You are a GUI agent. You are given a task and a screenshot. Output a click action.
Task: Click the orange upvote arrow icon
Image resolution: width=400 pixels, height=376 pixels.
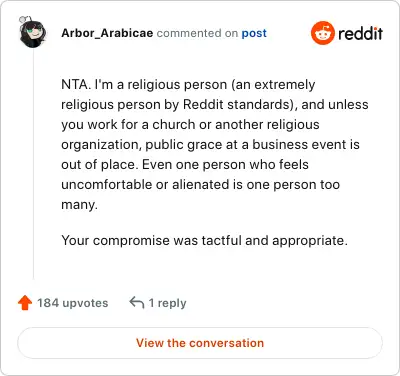[x=25, y=303]
